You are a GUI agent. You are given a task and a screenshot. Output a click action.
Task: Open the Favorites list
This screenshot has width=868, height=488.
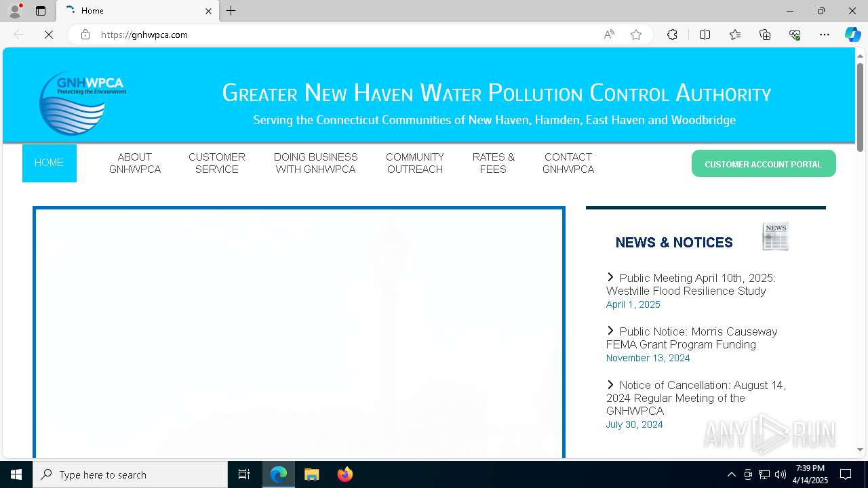[735, 35]
